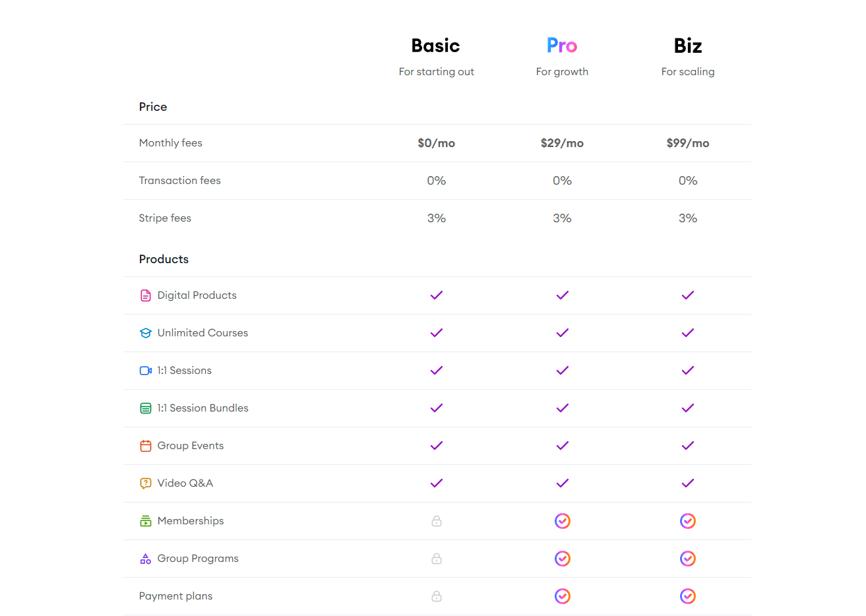Click the $29/mo price for Pro

(x=562, y=143)
